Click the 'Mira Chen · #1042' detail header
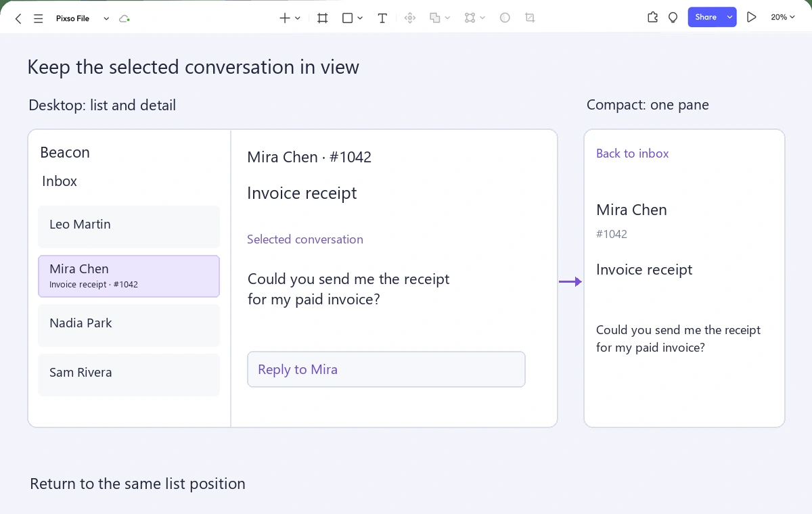 (309, 157)
